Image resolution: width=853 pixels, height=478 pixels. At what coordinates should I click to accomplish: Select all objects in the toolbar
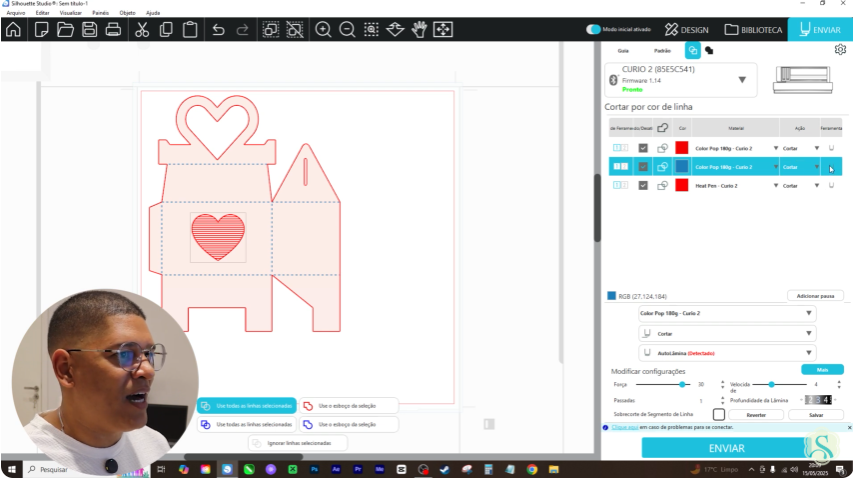pyautogui.click(x=270, y=29)
